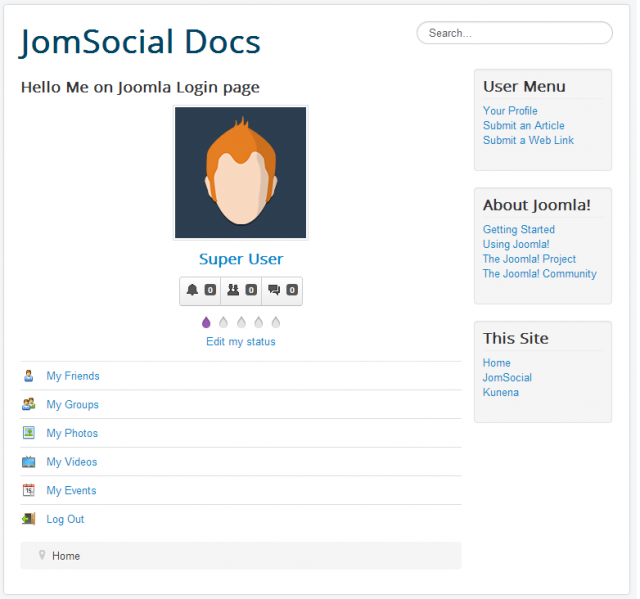Click the My Videos screen icon

(29, 462)
